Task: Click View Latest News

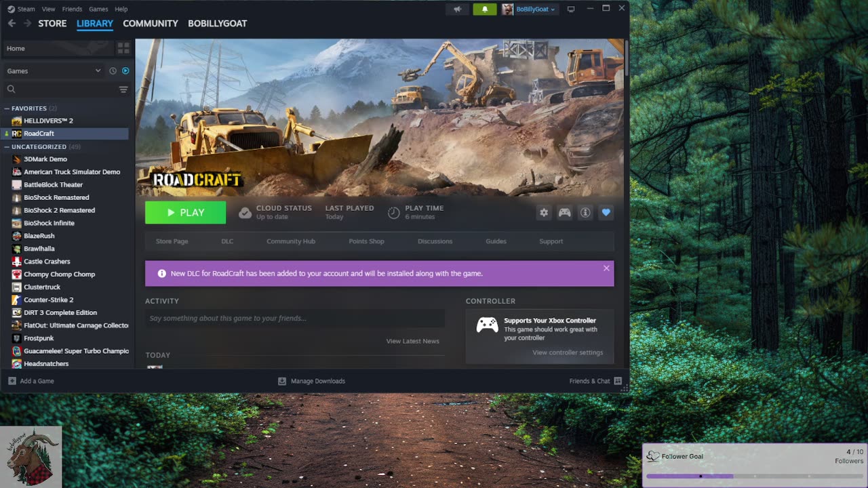Action: click(x=412, y=341)
